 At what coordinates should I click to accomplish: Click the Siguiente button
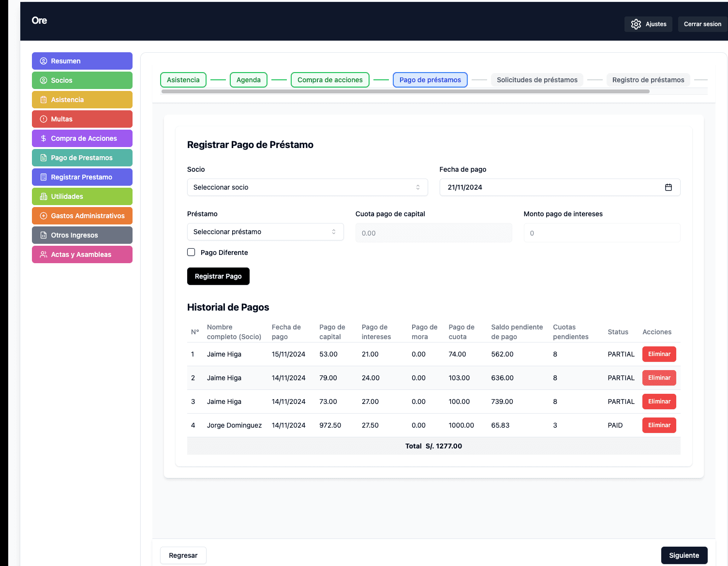click(684, 555)
